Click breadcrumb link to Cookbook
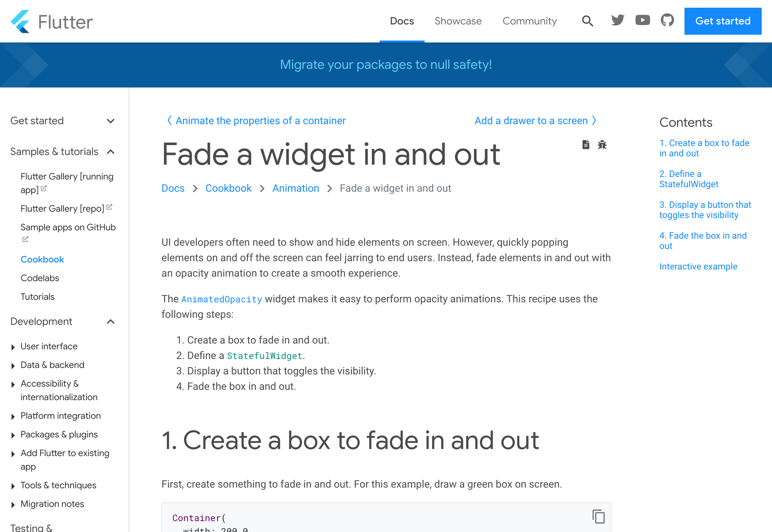This screenshot has height=532, width=772. click(228, 188)
